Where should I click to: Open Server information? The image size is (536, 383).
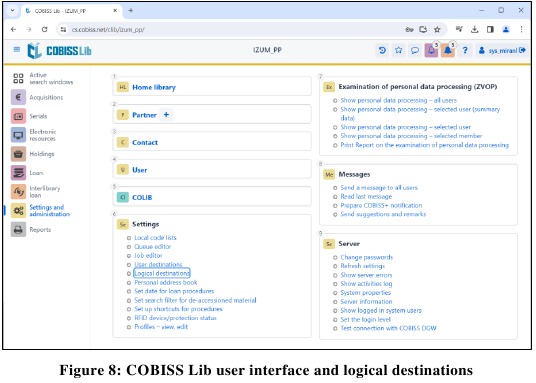click(366, 302)
